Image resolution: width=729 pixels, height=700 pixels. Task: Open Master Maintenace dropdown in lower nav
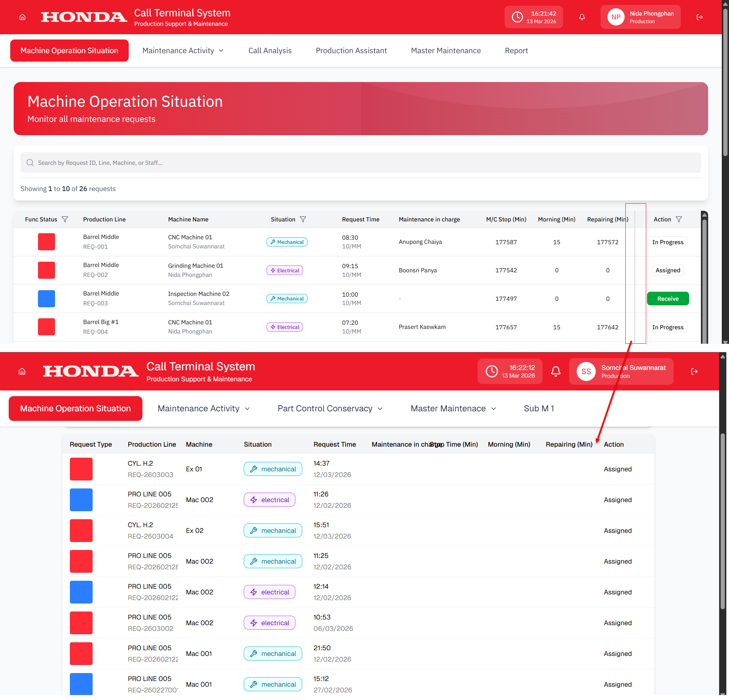coord(453,408)
